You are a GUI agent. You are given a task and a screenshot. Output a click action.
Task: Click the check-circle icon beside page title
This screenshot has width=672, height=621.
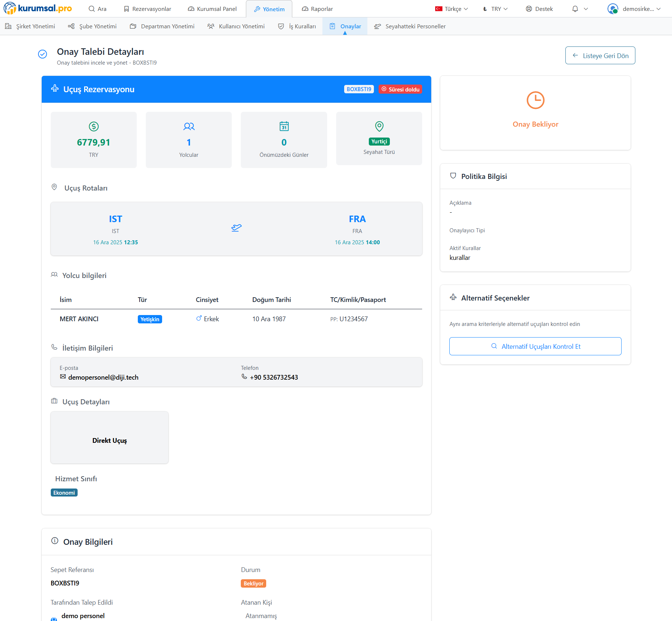click(42, 54)
